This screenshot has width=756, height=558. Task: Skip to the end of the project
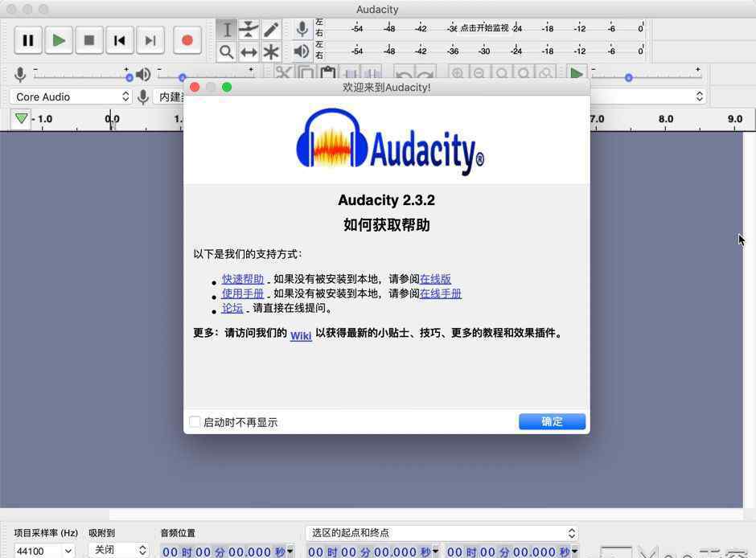coord(150,40)
